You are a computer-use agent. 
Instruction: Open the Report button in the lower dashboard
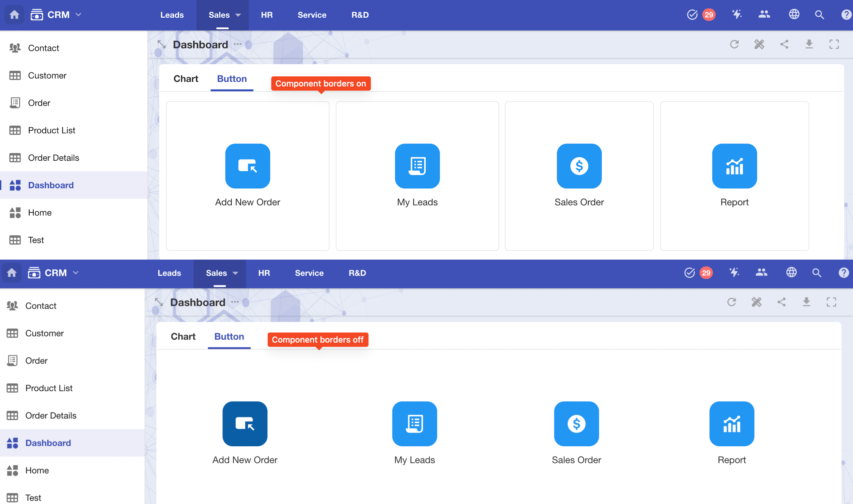pos(731,423)
